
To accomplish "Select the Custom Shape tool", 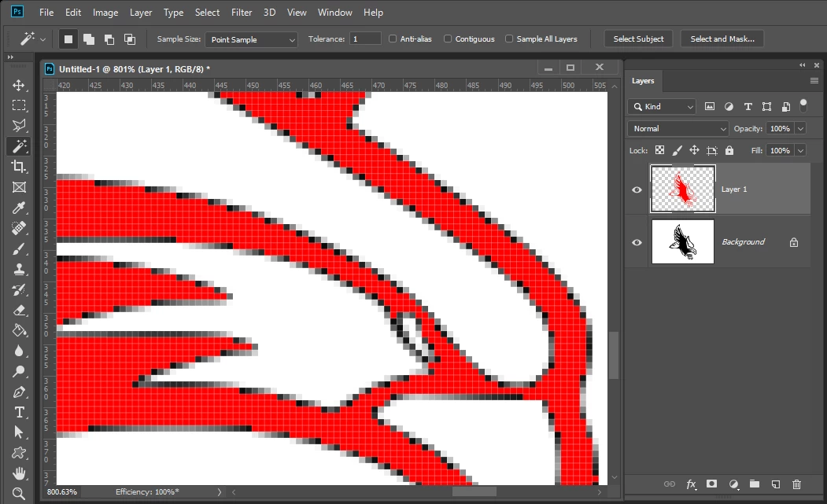I will tap(19, 453).
